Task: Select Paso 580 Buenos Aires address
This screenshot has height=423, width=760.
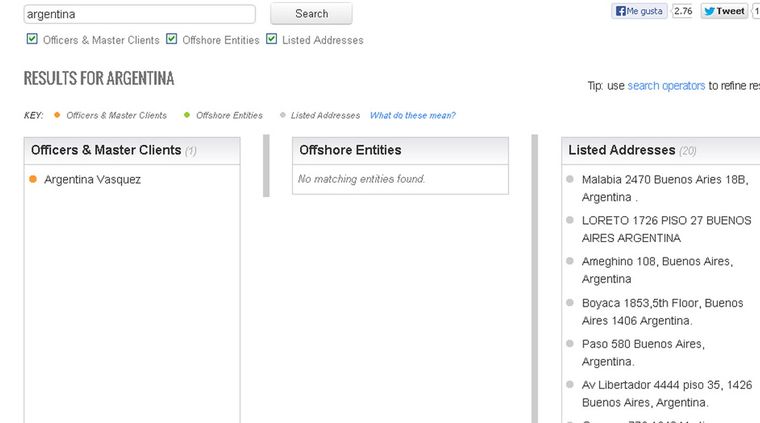Action: pos(643,352)
